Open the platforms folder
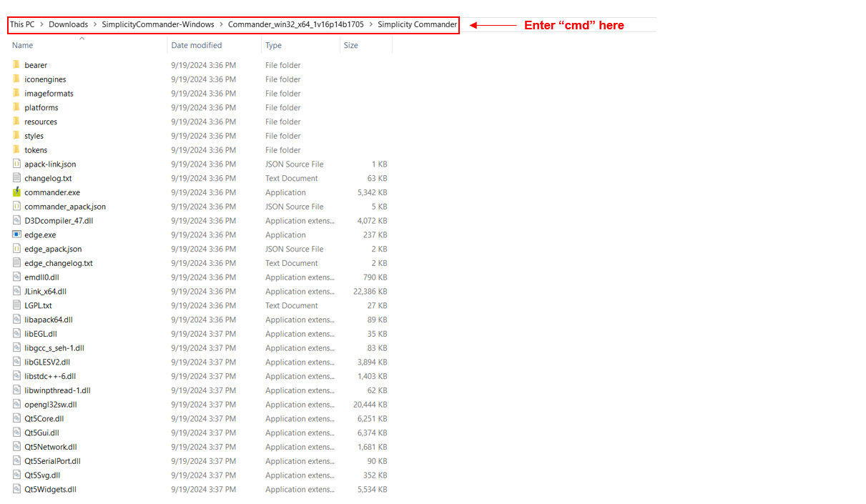866x504 pixels. (x=41, y=107)
